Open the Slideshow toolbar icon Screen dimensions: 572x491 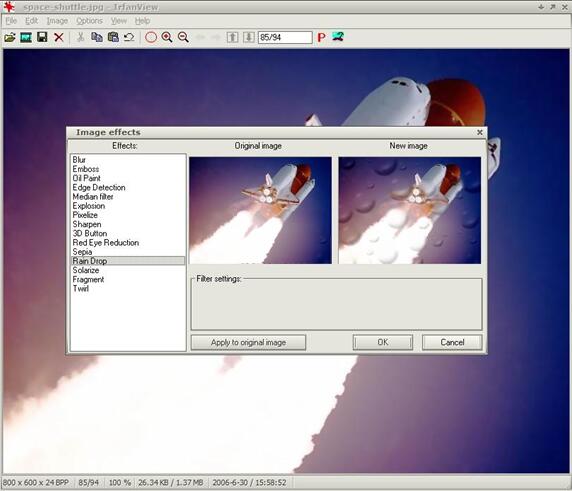click(26, 37)
